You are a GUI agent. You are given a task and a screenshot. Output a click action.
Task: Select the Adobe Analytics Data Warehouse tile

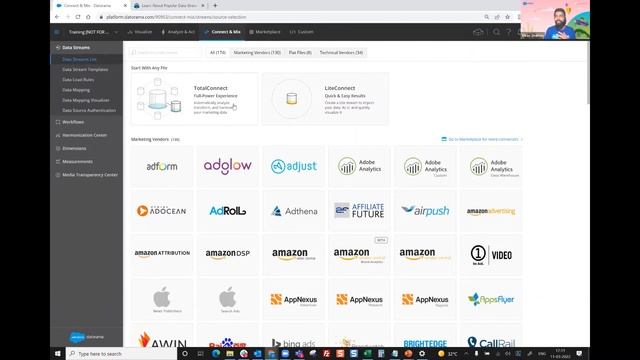click(491, 167)
